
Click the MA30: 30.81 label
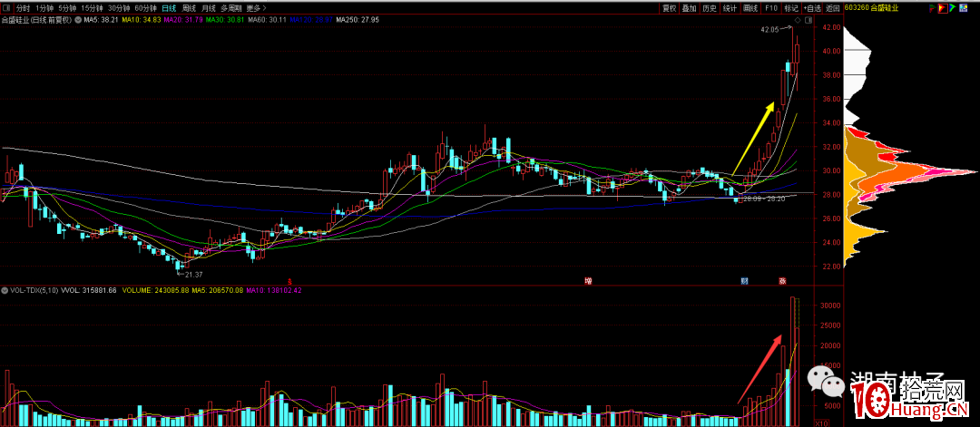coord(226,20)
